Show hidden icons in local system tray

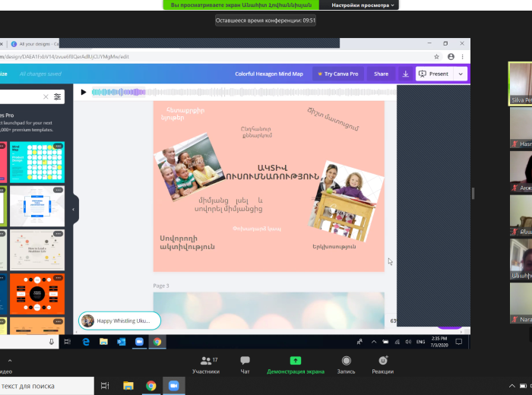[x=512, y=386]
